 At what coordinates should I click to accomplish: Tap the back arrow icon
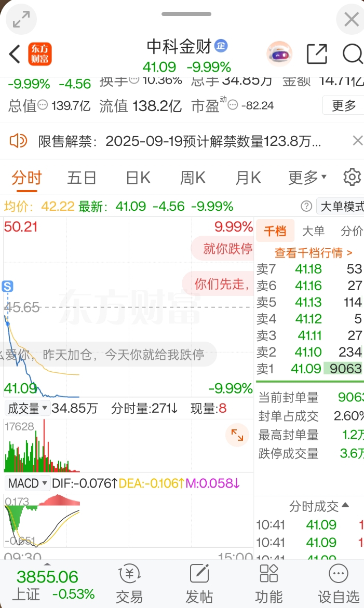pos(15,54)
